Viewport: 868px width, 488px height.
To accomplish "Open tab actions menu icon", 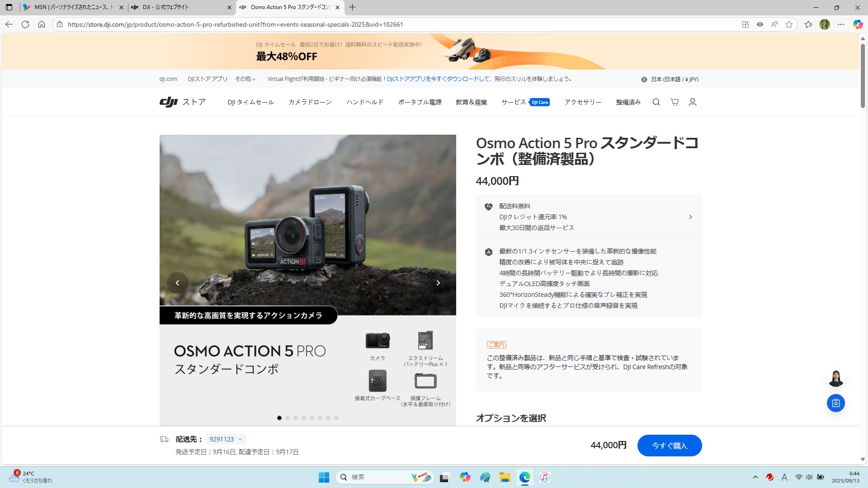I will [x=9, y=7].
